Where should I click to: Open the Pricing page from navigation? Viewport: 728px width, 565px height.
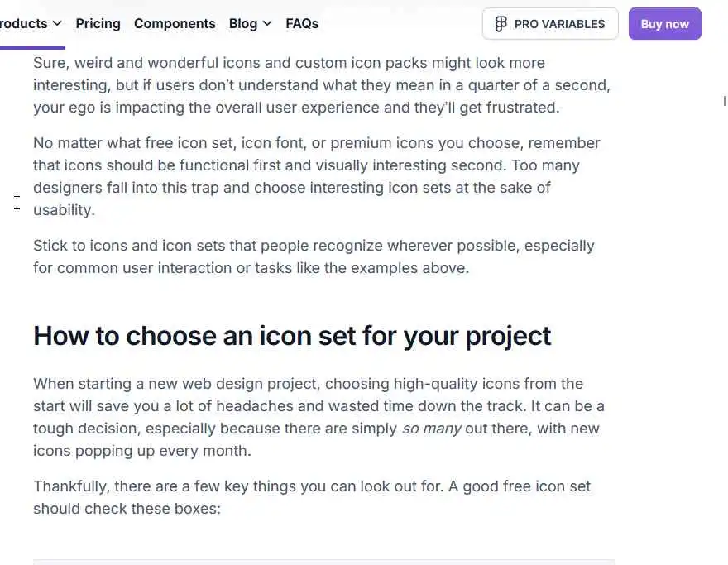click(98, 24)
